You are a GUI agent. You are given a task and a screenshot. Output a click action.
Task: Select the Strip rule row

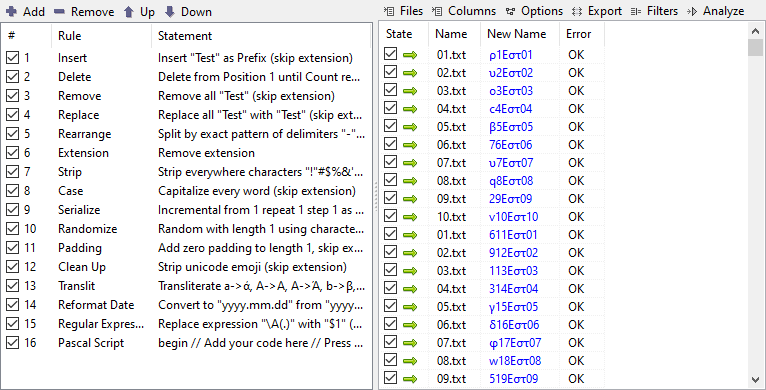pyautogui.click(x=186, y=172)
